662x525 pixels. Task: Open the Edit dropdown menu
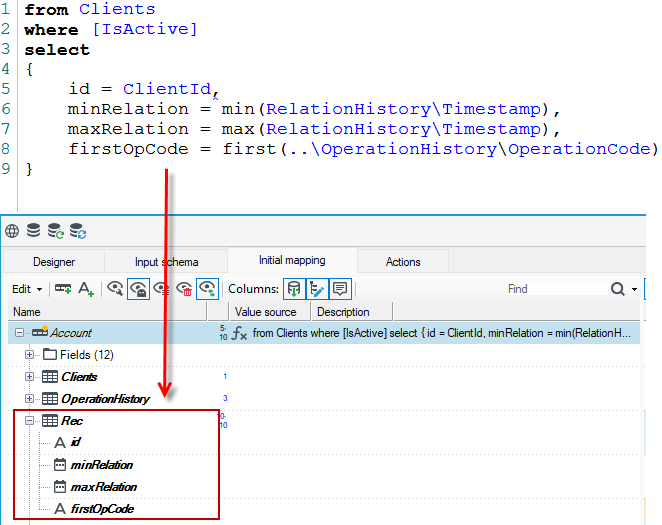27,289
